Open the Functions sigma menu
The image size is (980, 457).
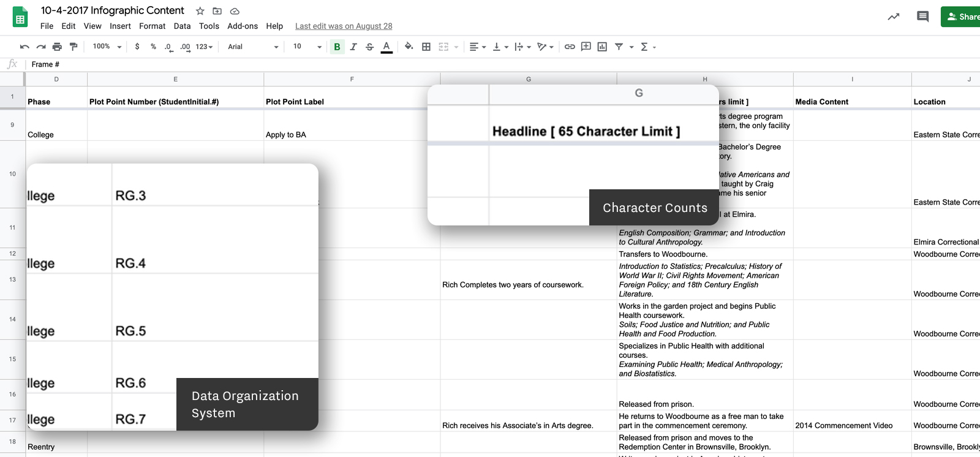pyautogui.click(x=647, y=47)
